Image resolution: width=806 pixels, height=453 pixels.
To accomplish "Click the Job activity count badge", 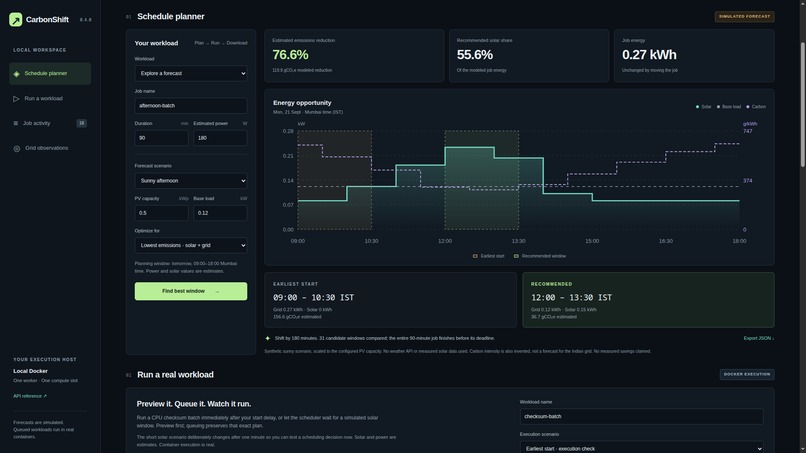I will (81, 123).
